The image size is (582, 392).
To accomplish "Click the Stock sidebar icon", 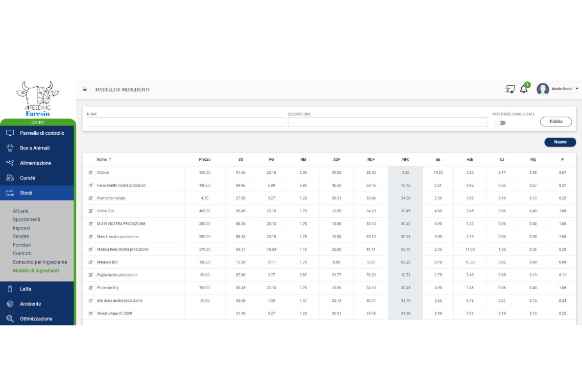I will coord(10,193).
